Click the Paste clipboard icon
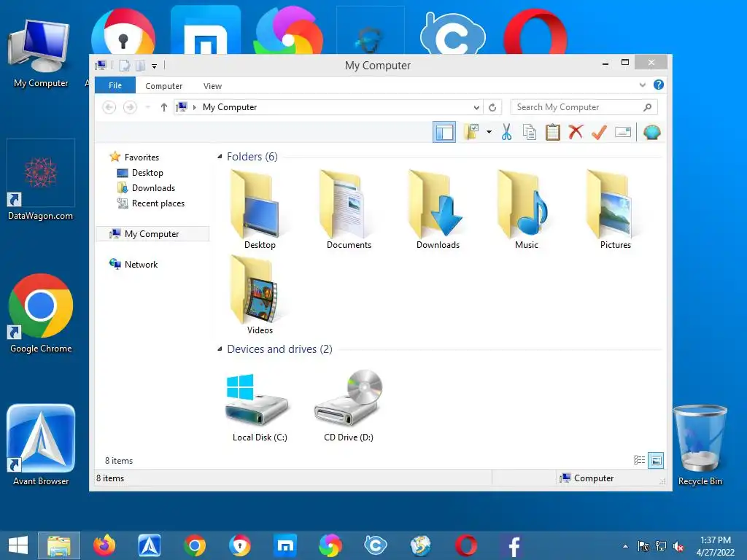Viewport: 747px width, 560px height. pos(553,132)
